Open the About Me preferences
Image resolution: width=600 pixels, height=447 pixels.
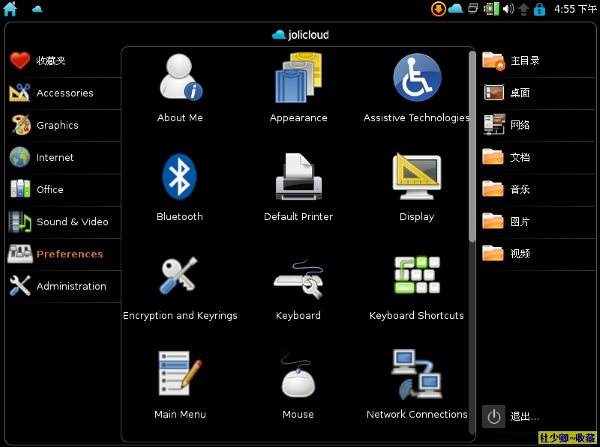pyautogui.click(x=180, y=88)
